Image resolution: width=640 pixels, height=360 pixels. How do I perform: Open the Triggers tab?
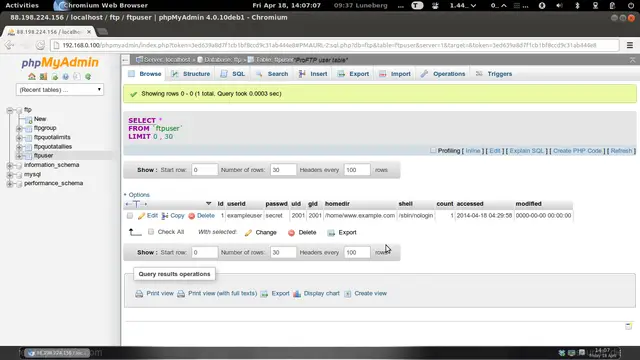click(x=494, y=74)
